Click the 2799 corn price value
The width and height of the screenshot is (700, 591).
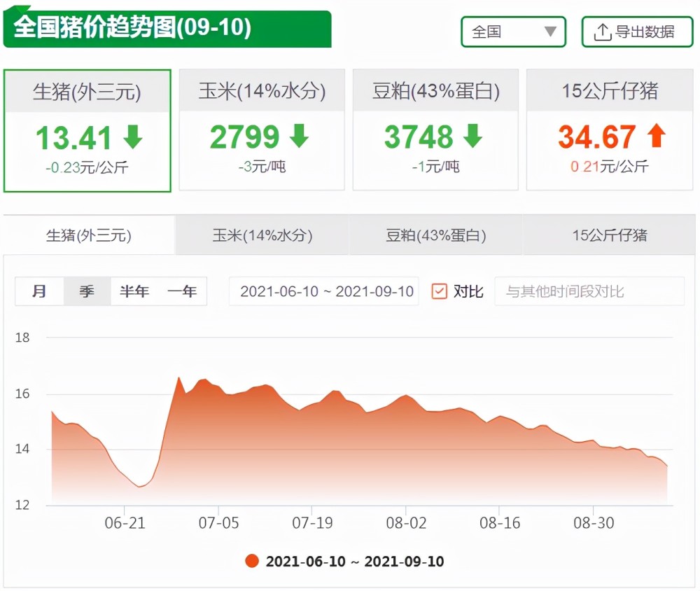tap(244, 137)
